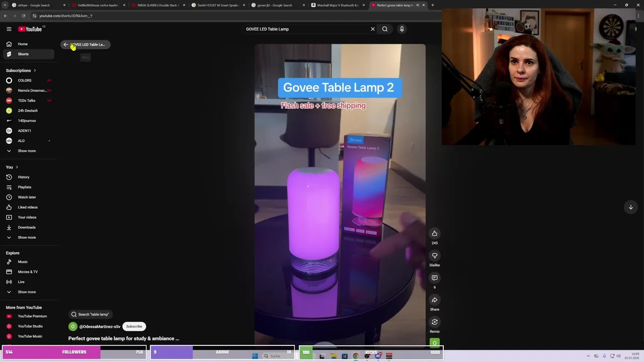Go to the YouTube logo homepage

click(x=31, y=29)
